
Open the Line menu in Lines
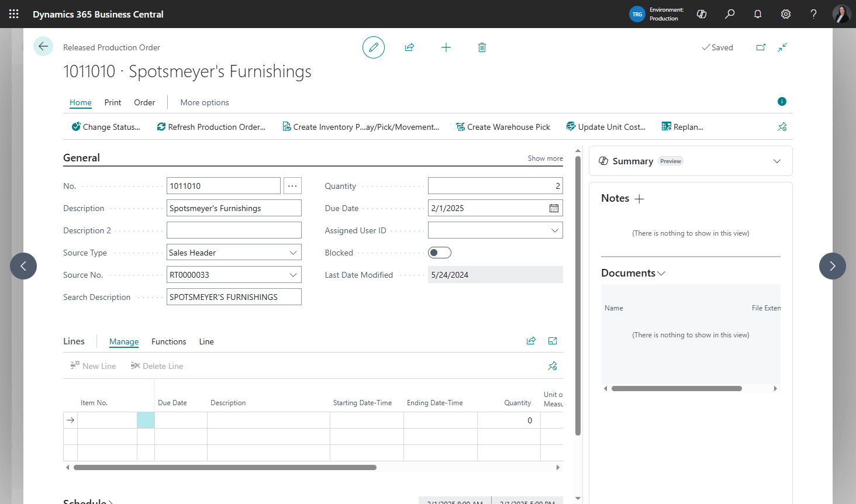point(206,341)
